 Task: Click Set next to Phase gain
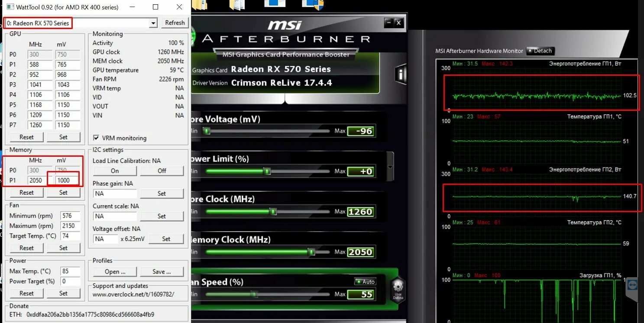click(x=162, y=194)
